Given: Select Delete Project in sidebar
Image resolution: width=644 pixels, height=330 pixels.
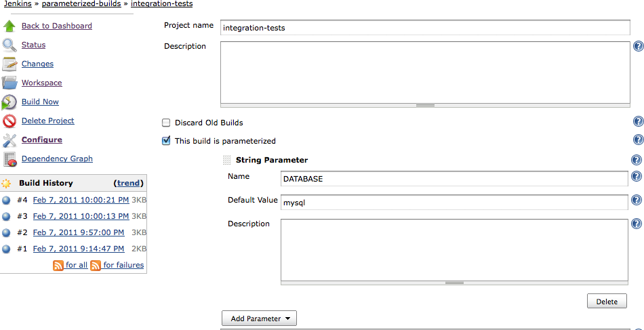Looking at the screenshot, I should click(x=48, y=121).
